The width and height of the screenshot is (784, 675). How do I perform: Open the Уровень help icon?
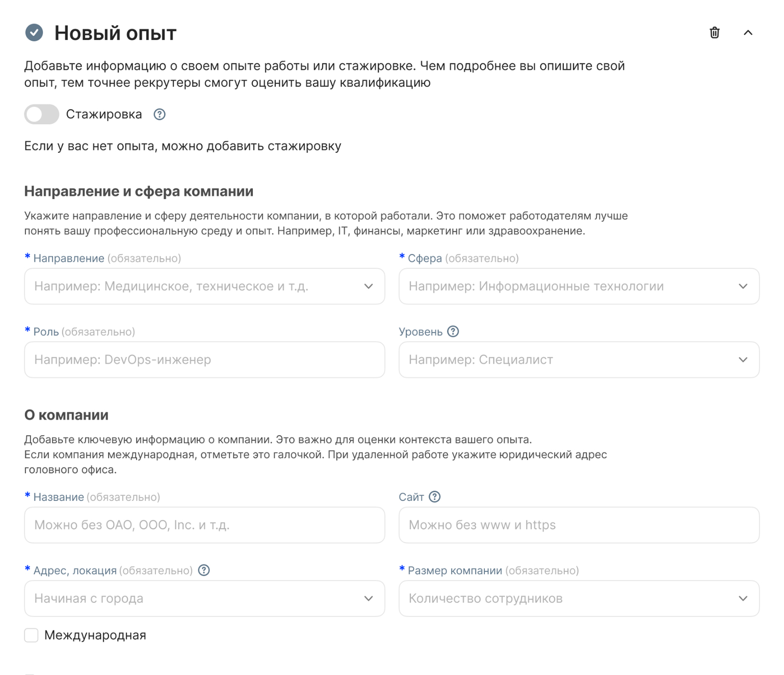(453, 332)
